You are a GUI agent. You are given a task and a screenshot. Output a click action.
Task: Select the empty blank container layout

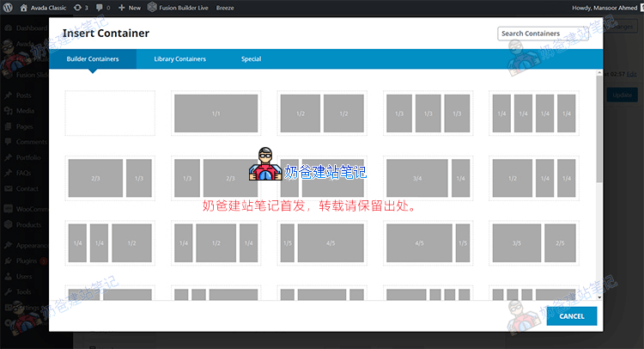[x=110, y=113]
